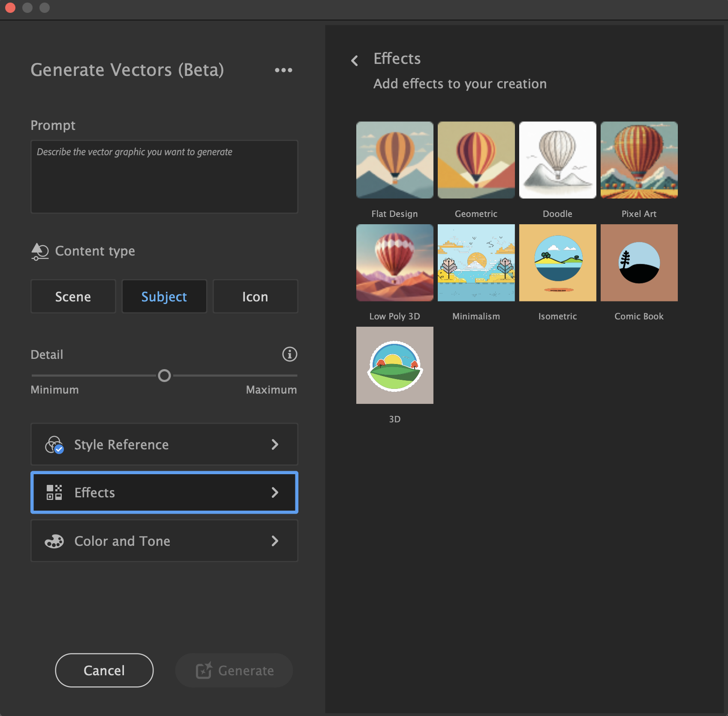Switch content type to Icon
Viewport: 728px width, 716px height.
pos(255,296)
